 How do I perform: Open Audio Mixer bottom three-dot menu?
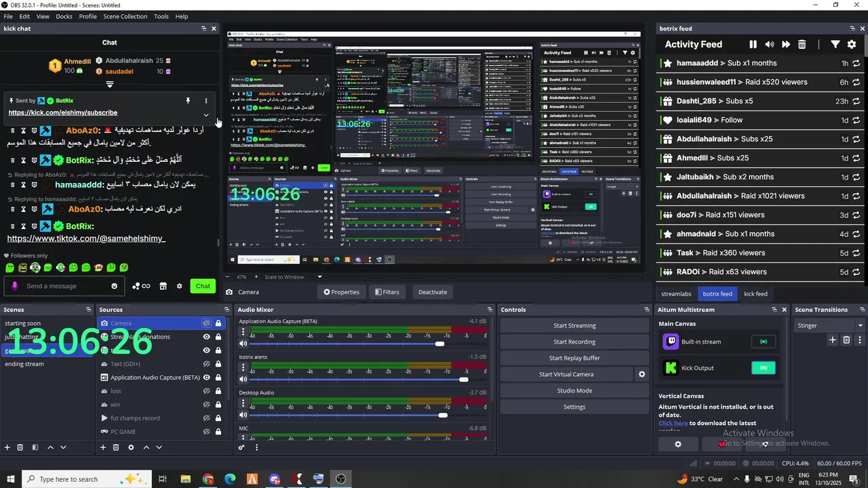256,447
